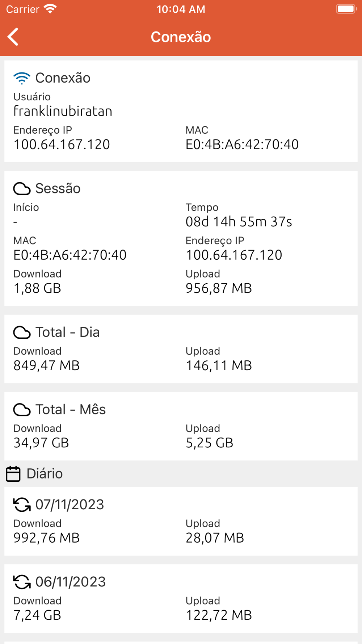Open the 06/11/2023 daily entry
Image resolution: width=362 pixels, height=644 pixels.
(x=181, y=598)
